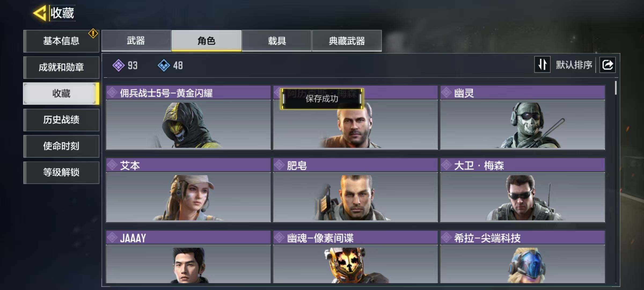
Task: Switch to the 武器 tab
Action: (136, 41)
